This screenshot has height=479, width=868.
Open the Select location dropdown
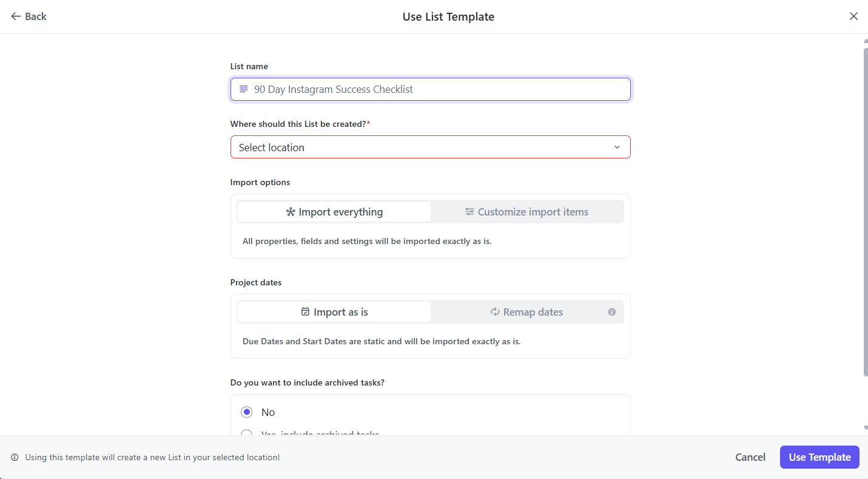click(430, 148)
